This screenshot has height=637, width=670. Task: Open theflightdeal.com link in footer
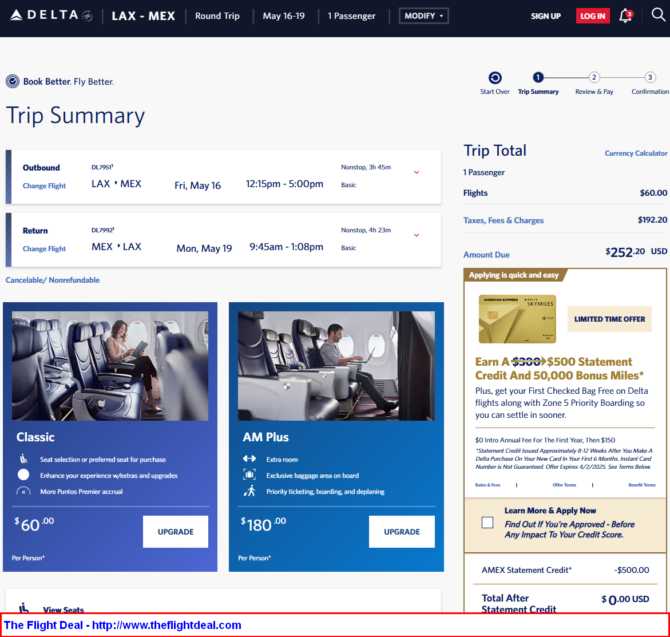[x=167, y=625]
